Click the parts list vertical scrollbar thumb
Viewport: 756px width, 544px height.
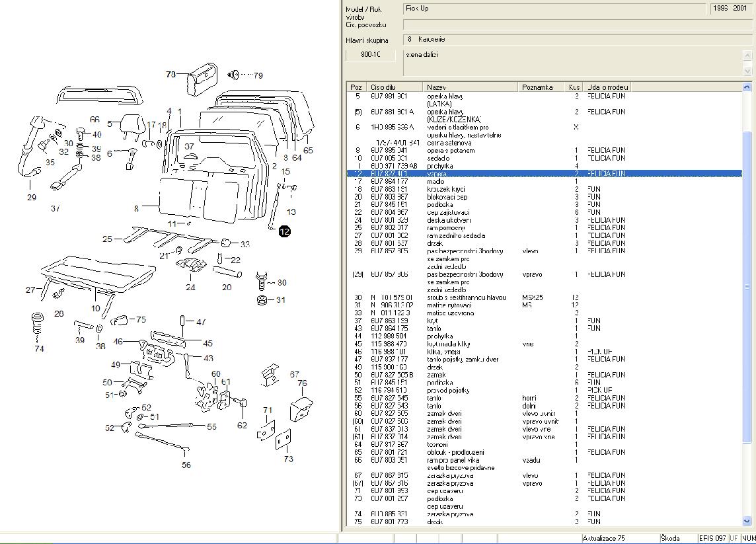click(747, 287)
